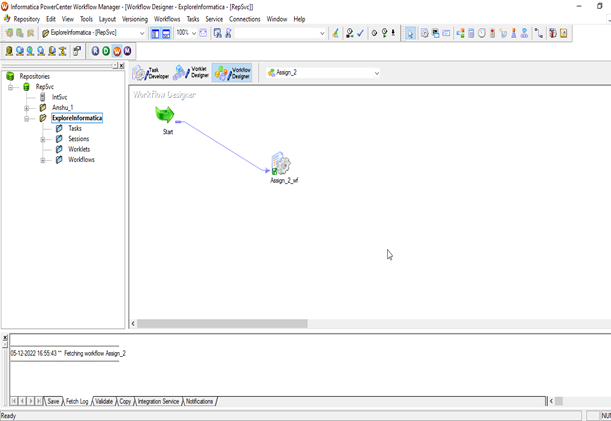Select the Workflow Designer tool icon
This screenshot has height=421, width=611.
pyautogui.click(x=232, y=73)
